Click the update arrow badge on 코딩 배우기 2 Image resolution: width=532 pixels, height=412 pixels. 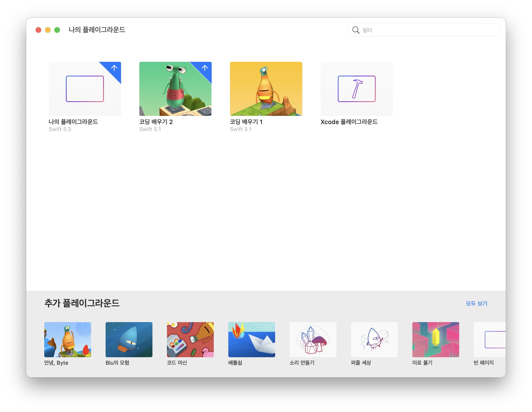[x=205, y=68]
